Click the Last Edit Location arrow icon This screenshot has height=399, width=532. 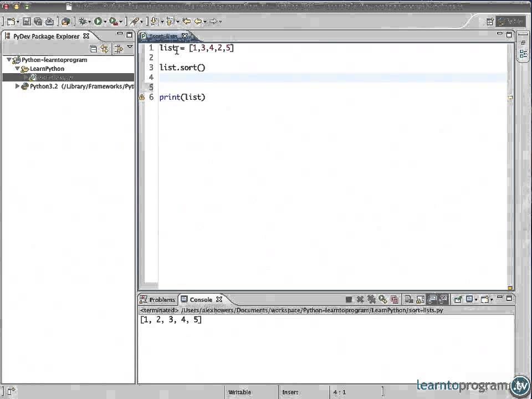tap(186, 22)
